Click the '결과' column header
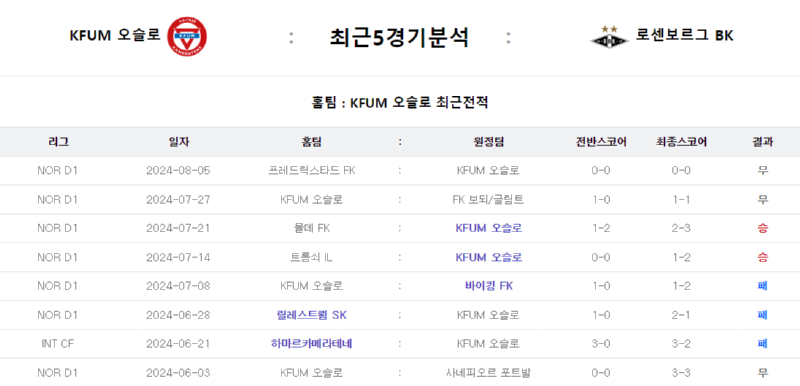Screen dimensions: 800x386 (x=762, y=142)
